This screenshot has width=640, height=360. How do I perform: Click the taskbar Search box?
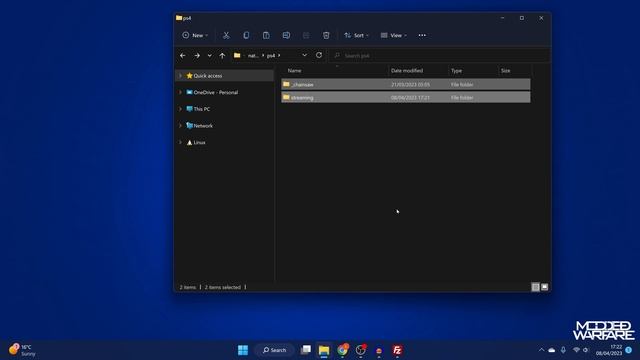coord(274,350)
